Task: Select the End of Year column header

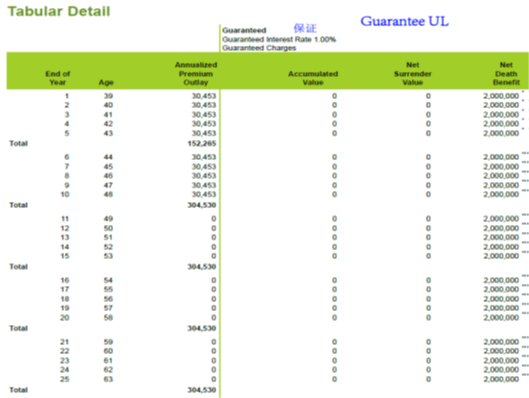Action: coord(58,78)
